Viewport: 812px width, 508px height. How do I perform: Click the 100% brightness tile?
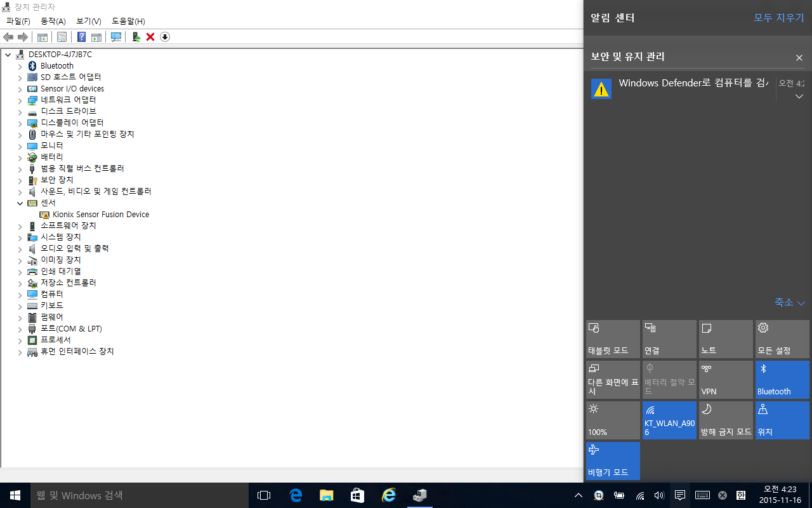tap(613, 420)
